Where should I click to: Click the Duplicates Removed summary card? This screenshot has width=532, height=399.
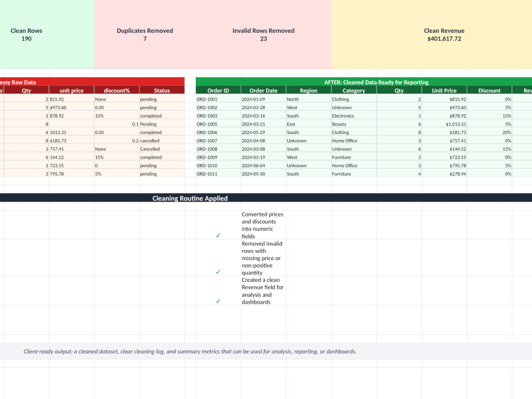coord(145,34)
